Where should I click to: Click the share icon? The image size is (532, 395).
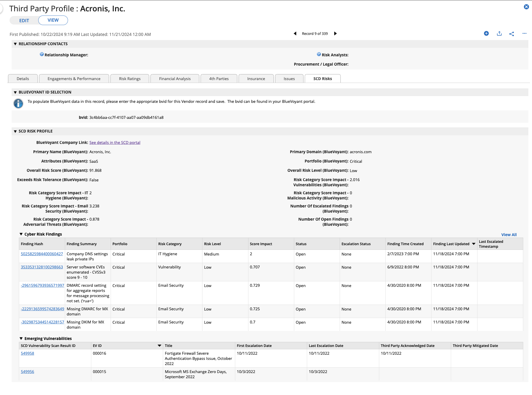pos(512,34)
